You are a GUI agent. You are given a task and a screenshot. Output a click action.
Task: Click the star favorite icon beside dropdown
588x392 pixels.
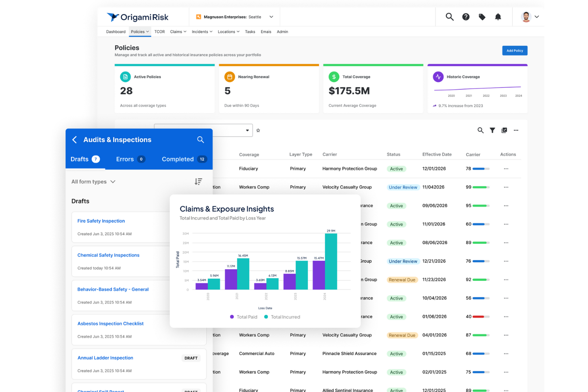click(258, 130)
